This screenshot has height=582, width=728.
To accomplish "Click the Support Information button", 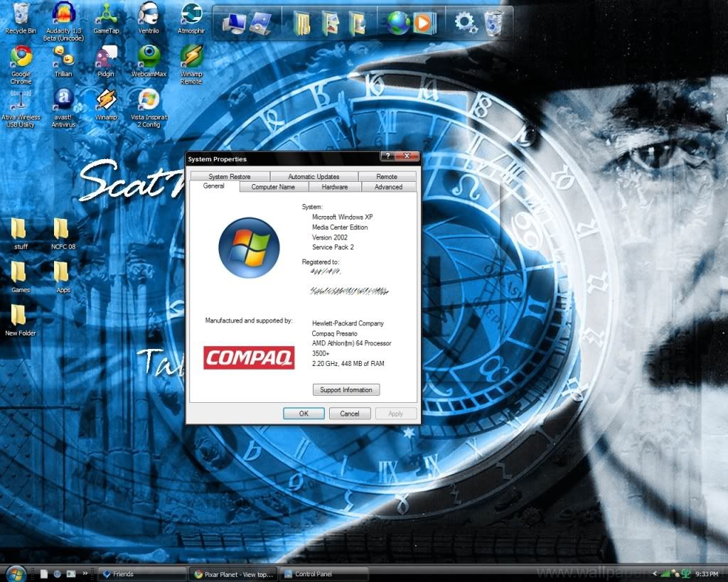I will click(346, 390).
